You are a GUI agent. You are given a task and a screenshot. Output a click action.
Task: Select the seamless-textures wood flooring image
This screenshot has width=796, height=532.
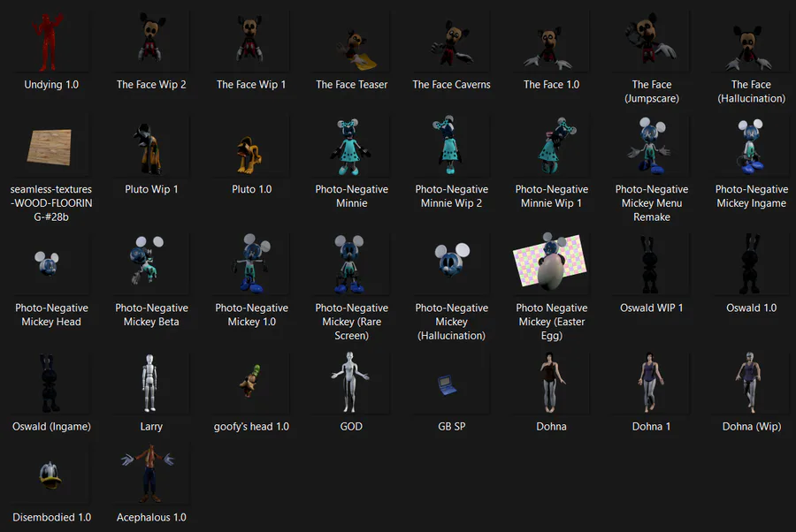click(x=50, y=147)
